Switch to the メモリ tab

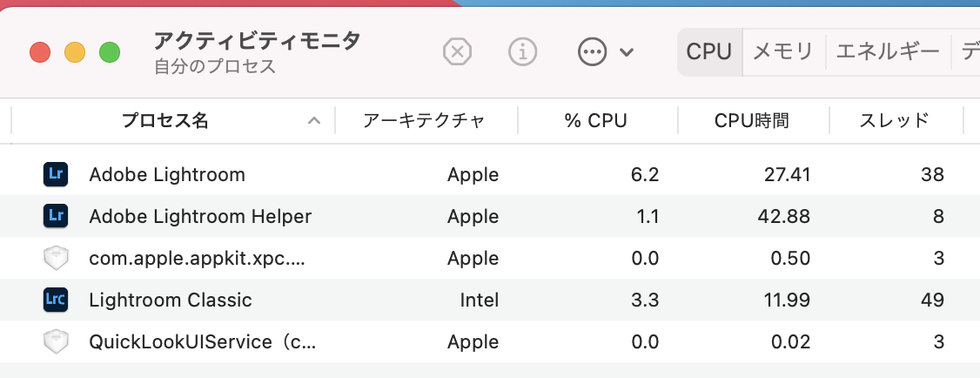pos(783,52)
